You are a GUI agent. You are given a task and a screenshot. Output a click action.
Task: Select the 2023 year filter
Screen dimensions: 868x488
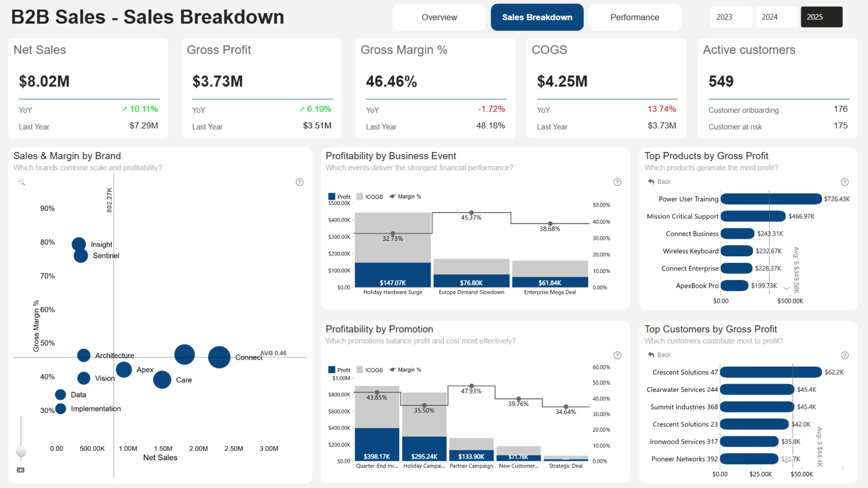(731, 17)
